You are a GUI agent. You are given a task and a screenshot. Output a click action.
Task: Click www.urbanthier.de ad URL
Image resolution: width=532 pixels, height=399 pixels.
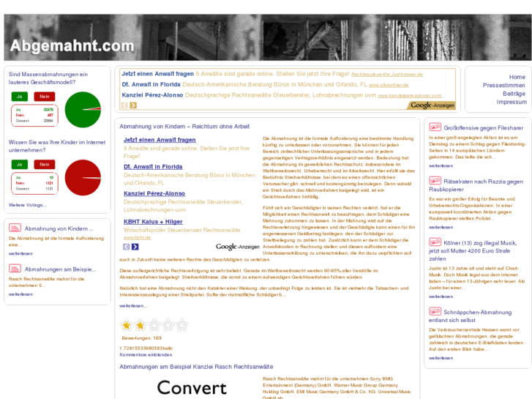389,85
